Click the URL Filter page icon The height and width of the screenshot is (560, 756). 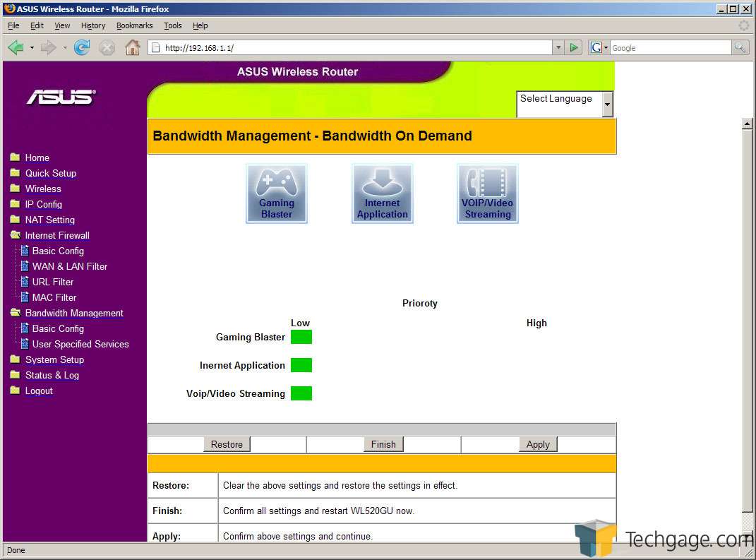click(x=25, y=282)
